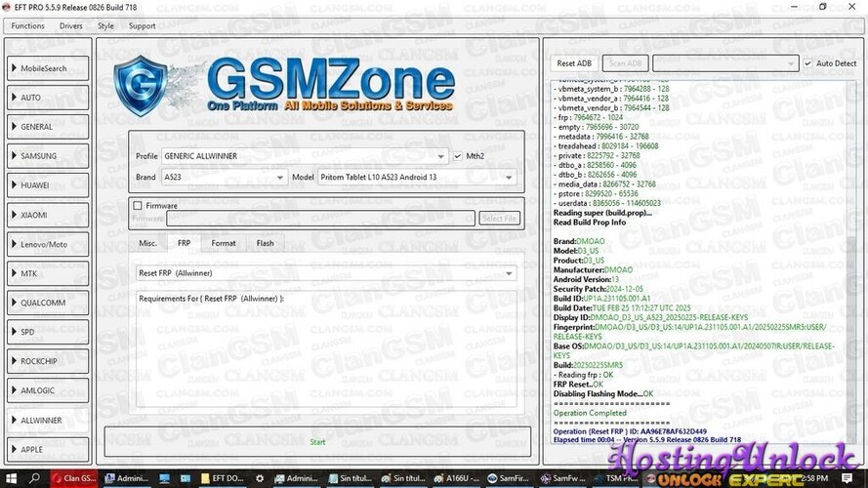868x488 pixels.
Task: Open the SamFw taskbar item
Action: point(561,478)
